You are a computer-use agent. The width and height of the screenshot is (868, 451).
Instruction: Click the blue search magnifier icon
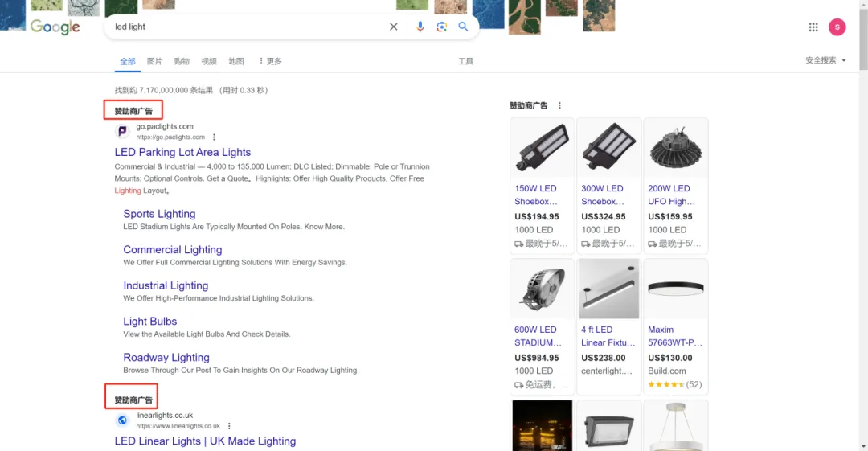[x=463, y=27]
